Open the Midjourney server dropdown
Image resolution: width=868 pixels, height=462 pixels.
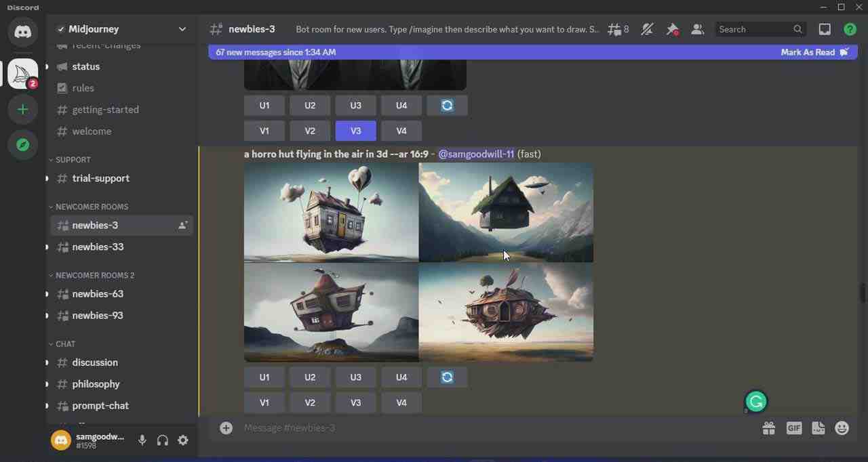click(x=182, y=29)
